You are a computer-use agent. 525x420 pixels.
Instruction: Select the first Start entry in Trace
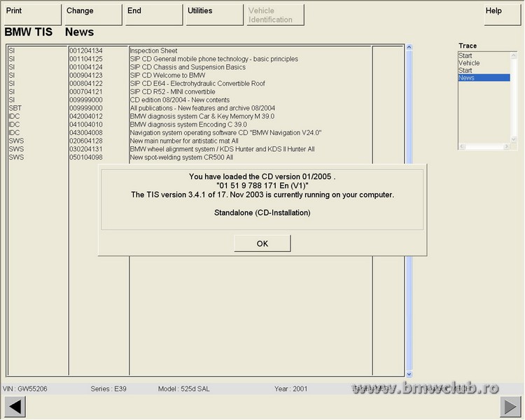point(465,55)
